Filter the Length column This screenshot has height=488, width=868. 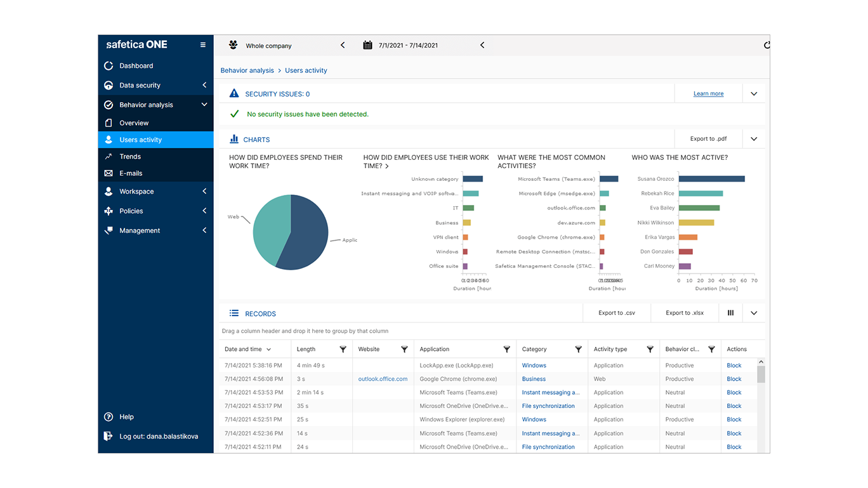click(343, 350)
